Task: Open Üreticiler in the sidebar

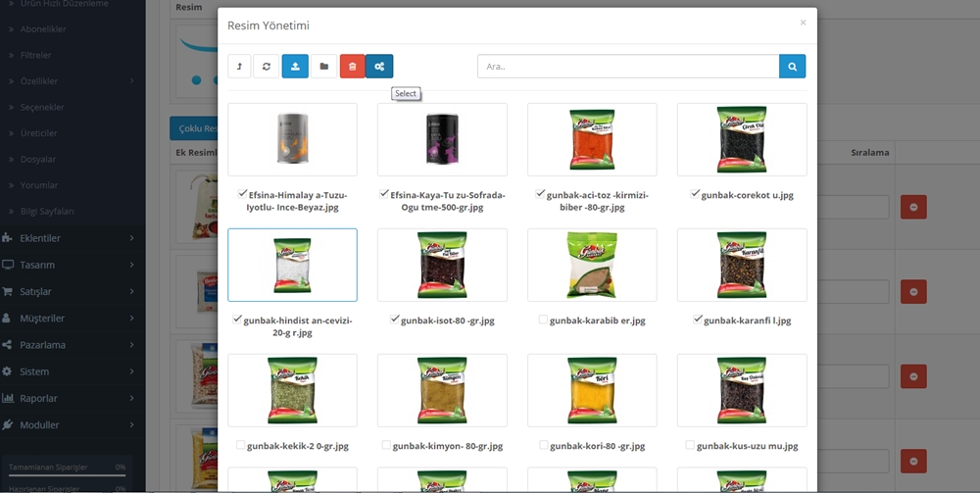Action: [39, 133]
